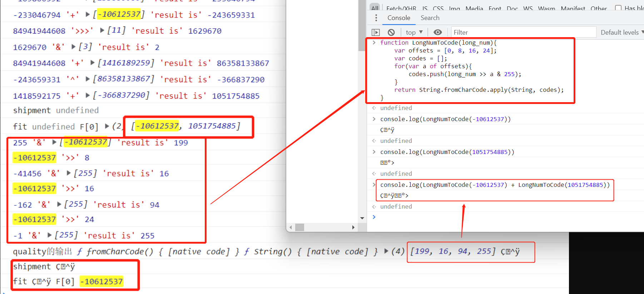This screenshot has height=294, width=644.
Task: Select the Wasm network filter
Action: tap(547, 8)
